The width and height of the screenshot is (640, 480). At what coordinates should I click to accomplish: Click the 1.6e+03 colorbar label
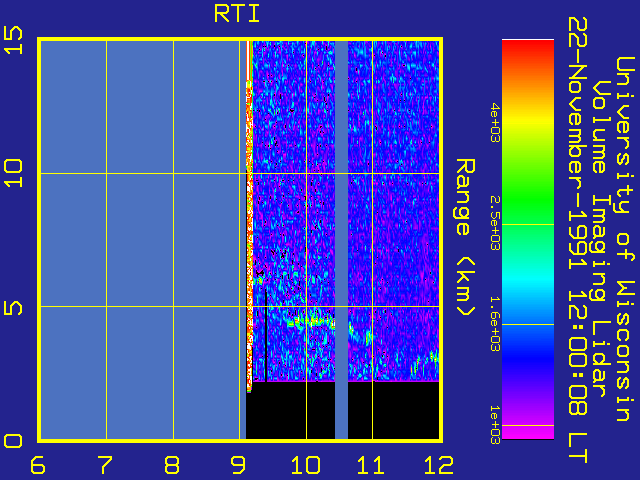[495, 324]
